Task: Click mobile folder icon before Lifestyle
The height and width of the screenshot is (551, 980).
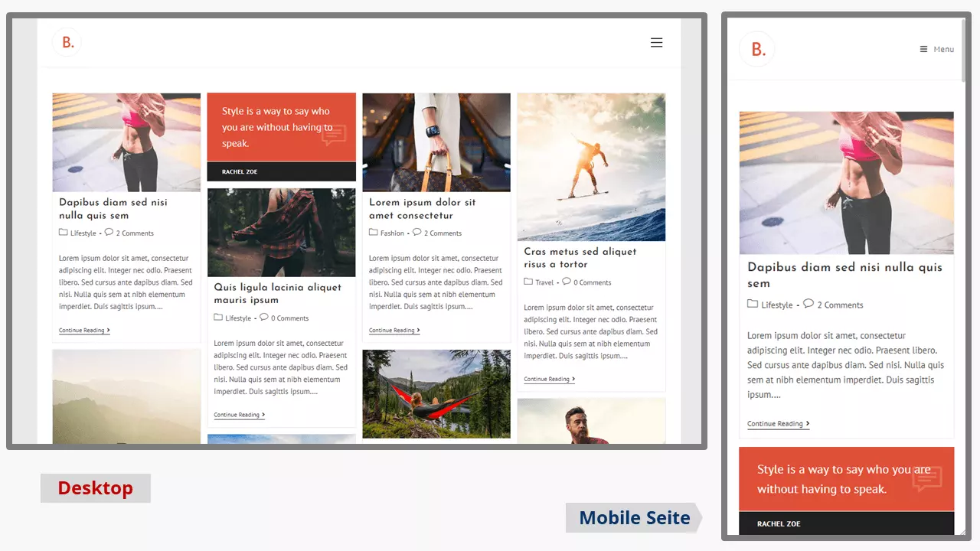Action: tap(753, 305)
